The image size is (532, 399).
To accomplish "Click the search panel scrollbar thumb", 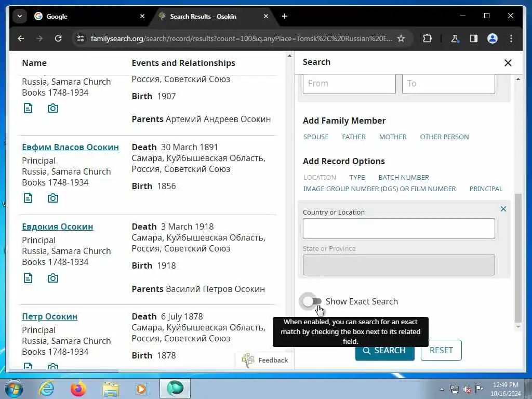I will [518, 258].
